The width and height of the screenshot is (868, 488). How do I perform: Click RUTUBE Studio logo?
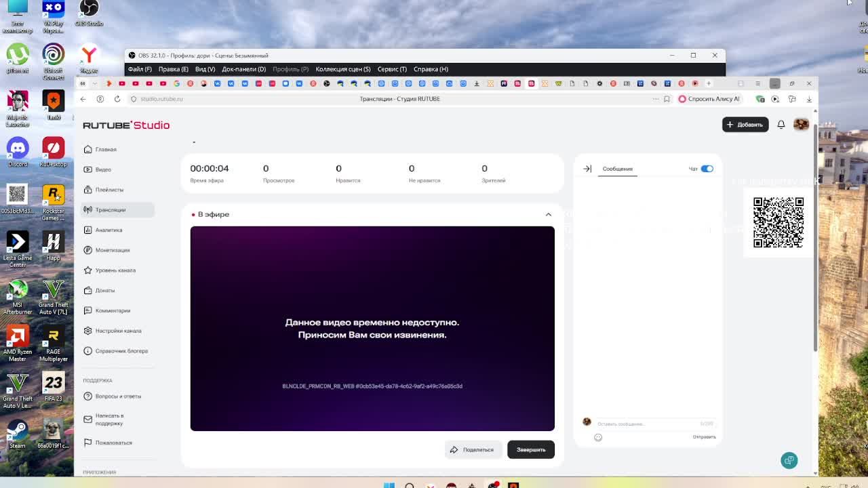coord(126,125)
